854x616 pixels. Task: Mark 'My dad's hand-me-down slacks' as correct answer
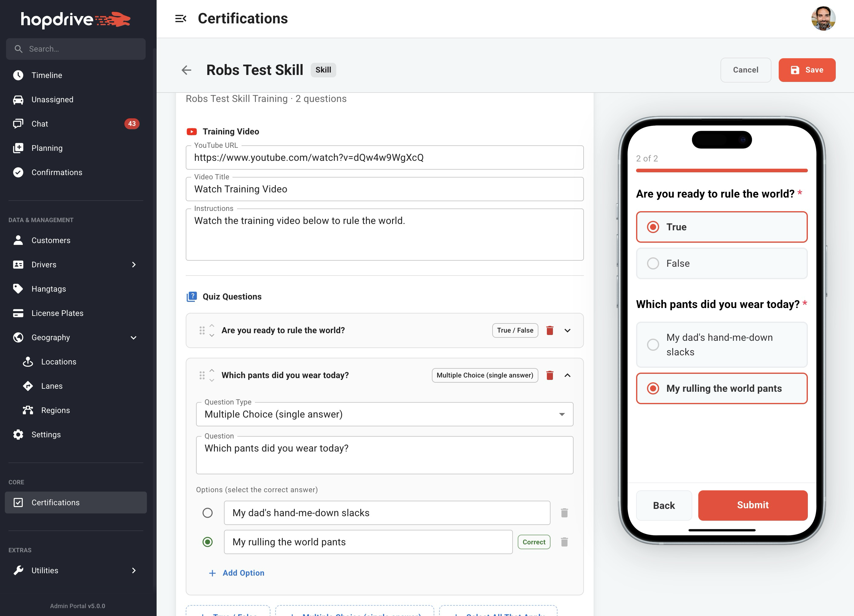(x=208, y=513)
